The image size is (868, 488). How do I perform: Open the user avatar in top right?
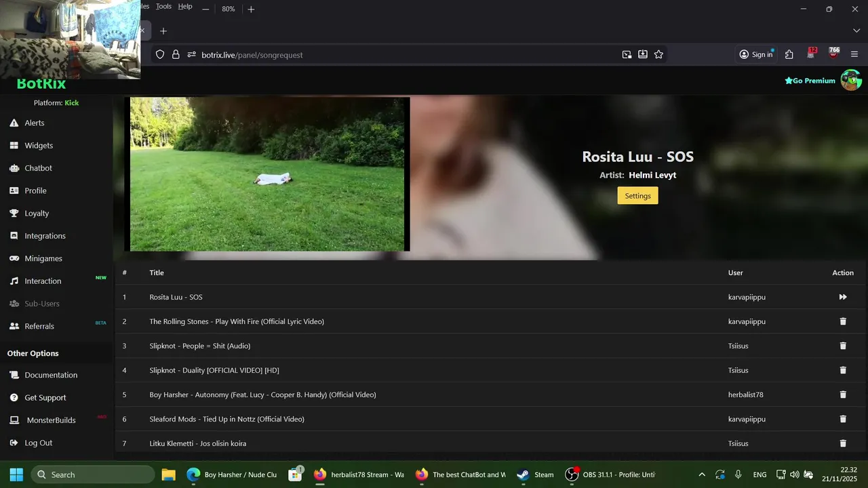click(x=851, y=80)
